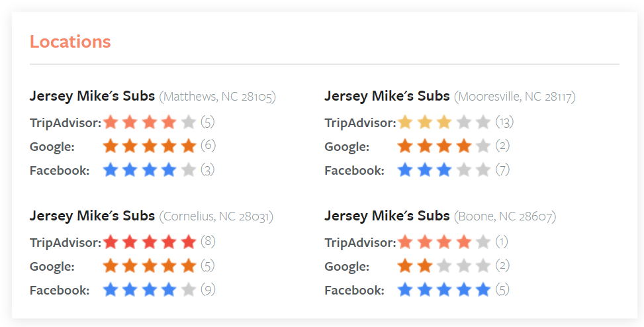The height and width of the screenshot is (327, 644).
Task: Click Mooresville TripAdvisor review count (13)
Action: tap(504, 122)
